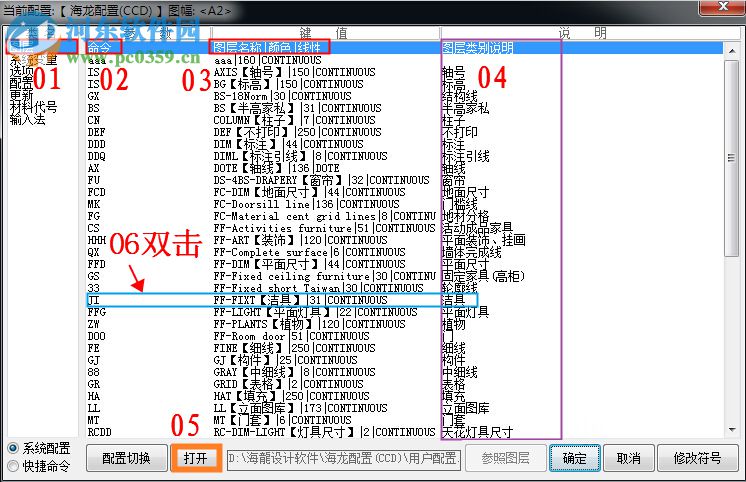The image size is (746, 482).
Task: Select the FC-Doorsill line 门槛线 row
Action: 404,204
